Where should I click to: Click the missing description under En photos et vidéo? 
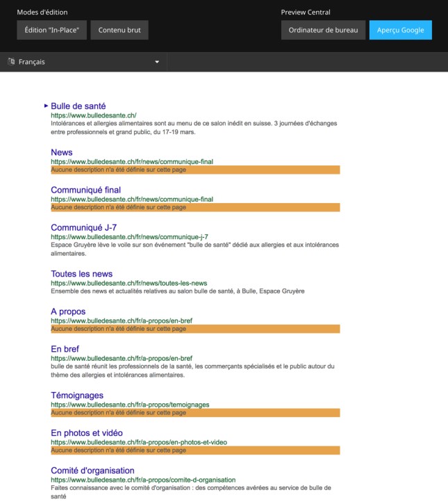(x=195, y=450)
